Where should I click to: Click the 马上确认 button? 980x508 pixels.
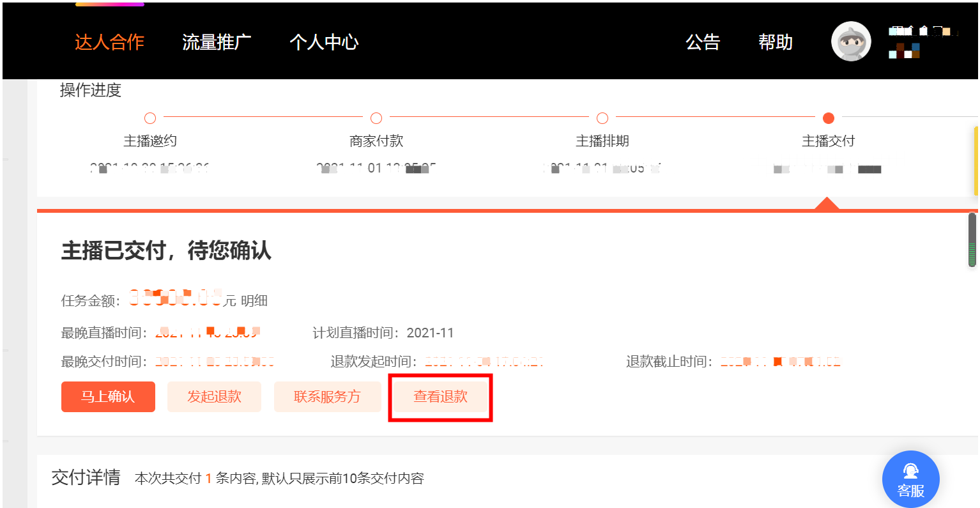click(x=108, y=397)
